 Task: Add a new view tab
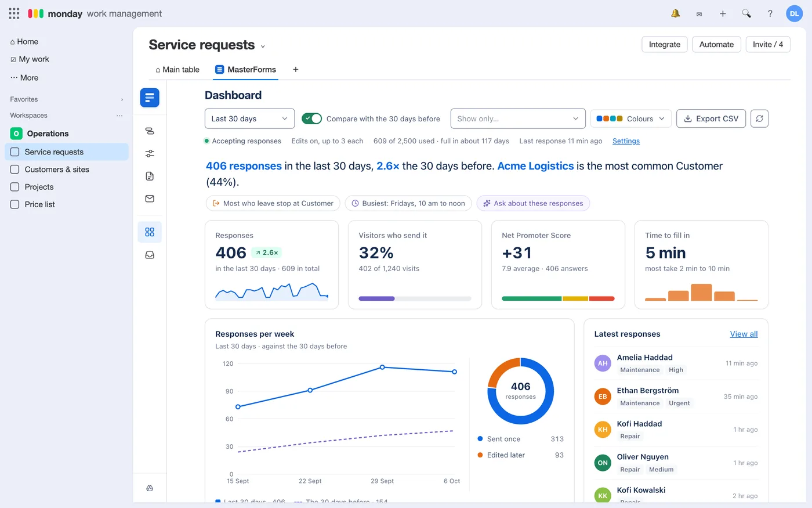[296, 70]
